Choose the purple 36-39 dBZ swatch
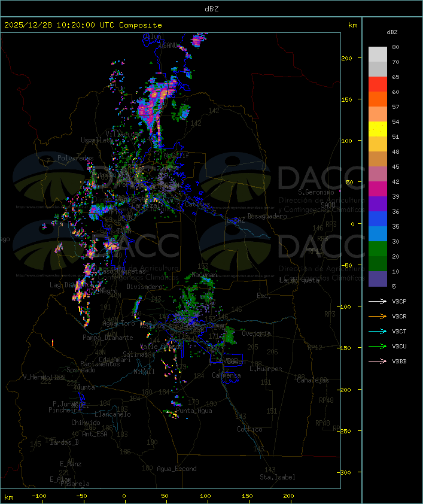This screenshot has height=504, width=423. [x=378, y=204]
